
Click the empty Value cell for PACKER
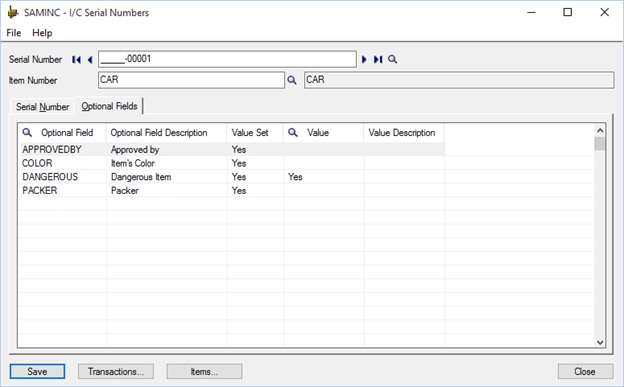pos(324,190)
